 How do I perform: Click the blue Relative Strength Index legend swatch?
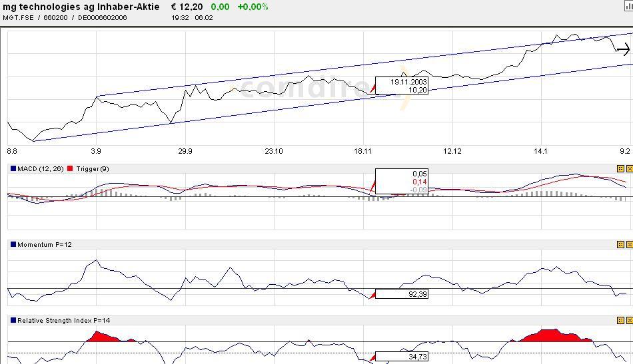[x=13, y=320]
